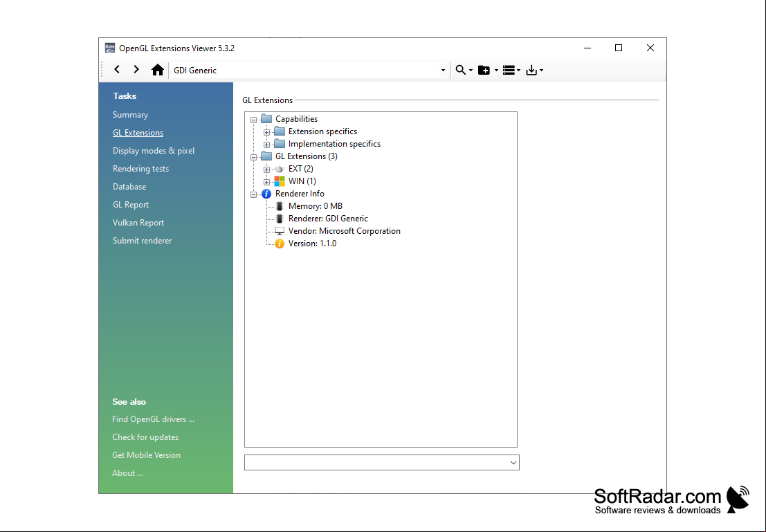Open Vulkan Report

coord(138,222)
